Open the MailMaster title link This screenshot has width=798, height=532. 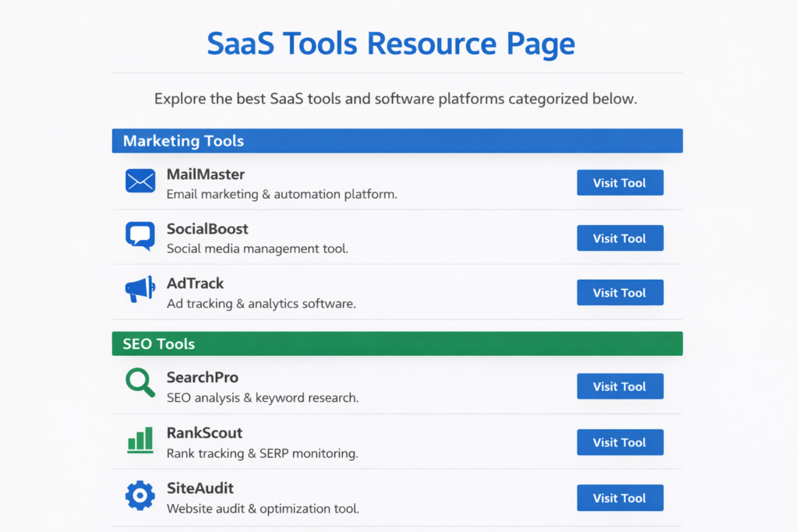206,174
